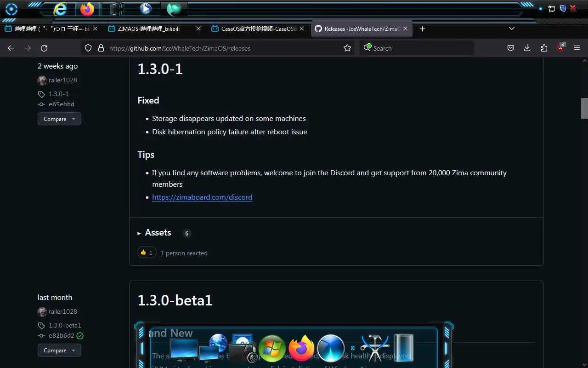The image size is (588, 368).
Task: Open the extensions puzzle-piece icon
Action: point(544,48)
